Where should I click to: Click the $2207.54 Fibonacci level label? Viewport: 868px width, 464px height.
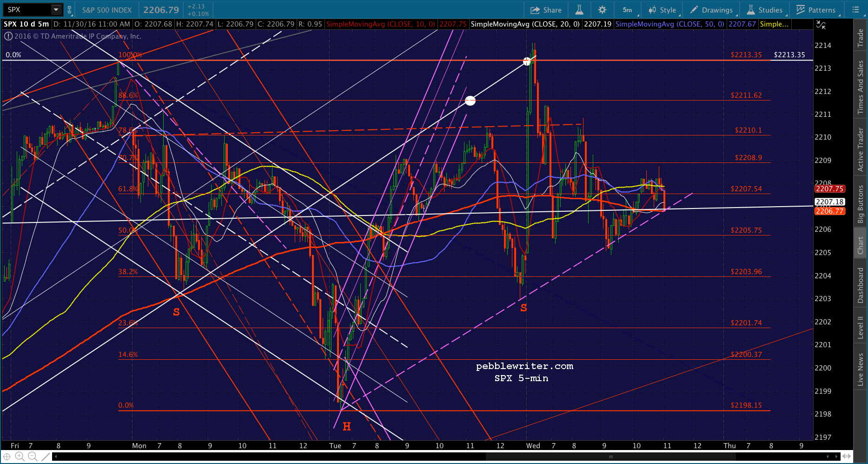746,189
